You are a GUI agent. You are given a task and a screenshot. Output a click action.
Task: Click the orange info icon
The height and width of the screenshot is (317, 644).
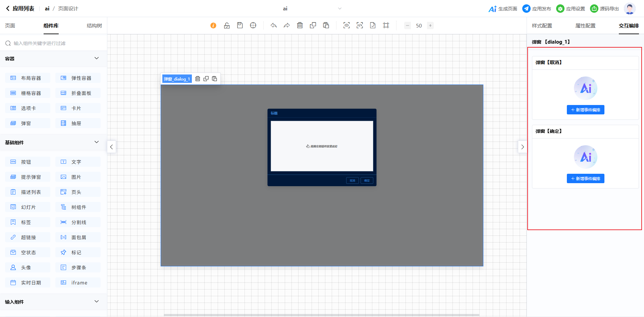tap(213, 25)
